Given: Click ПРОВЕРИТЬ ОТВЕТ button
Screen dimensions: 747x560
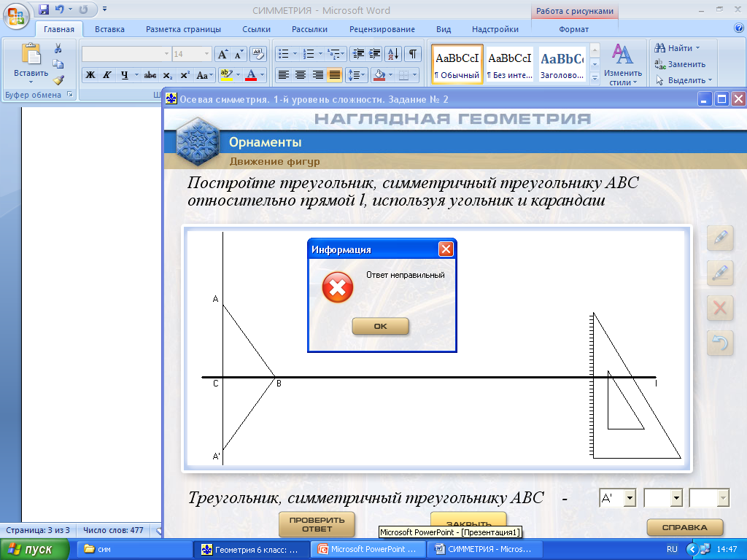Looking at the screenshot, I should [x=317, y=524].
